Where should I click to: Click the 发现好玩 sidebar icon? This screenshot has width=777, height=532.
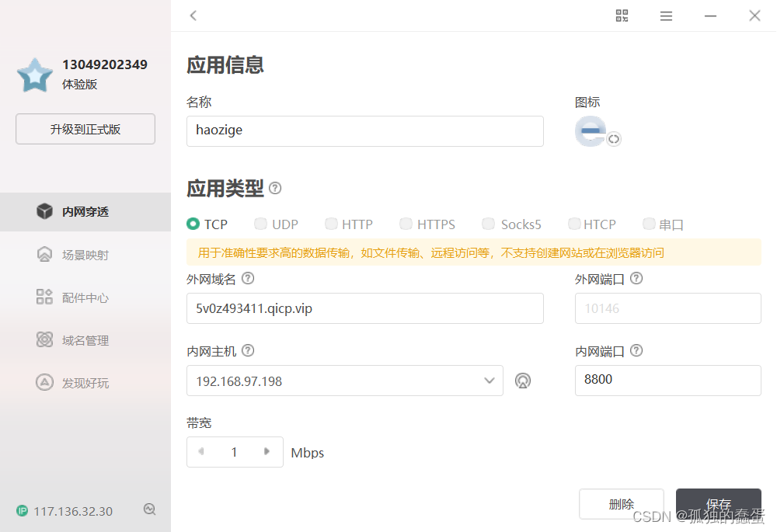coord(44,382)
